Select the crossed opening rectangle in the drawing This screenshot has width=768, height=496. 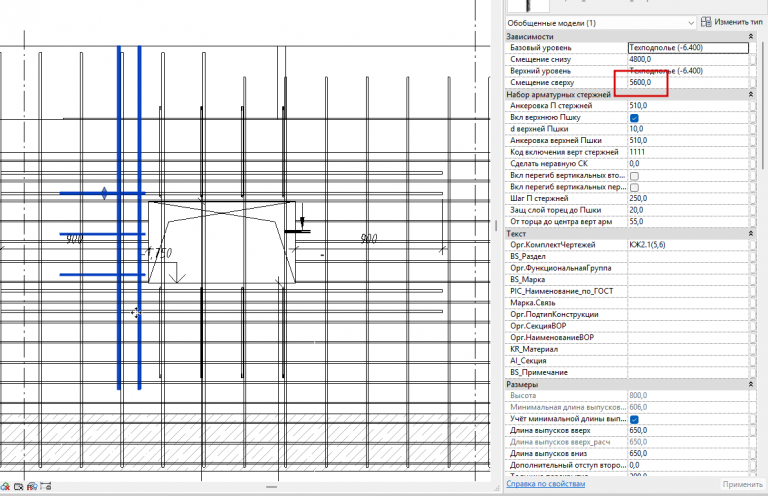click(222, 242)
